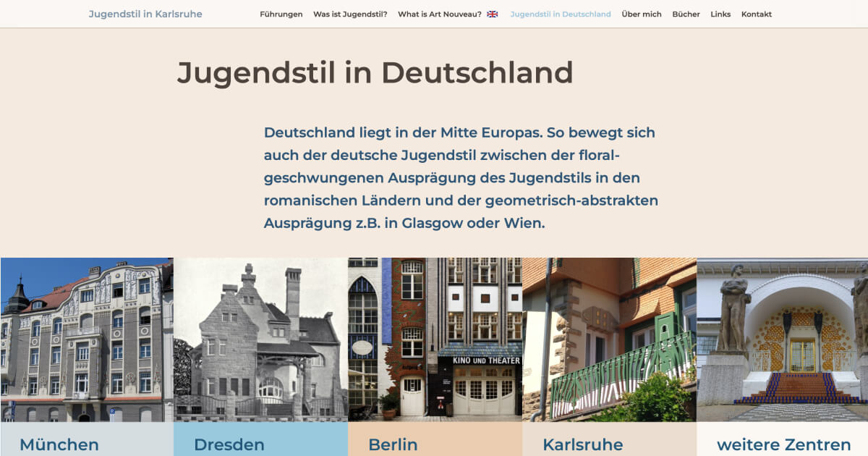Open the Was ist Jugendstil? page
Viewport: 868px width, 456px height.
click(x=350, y=13)
